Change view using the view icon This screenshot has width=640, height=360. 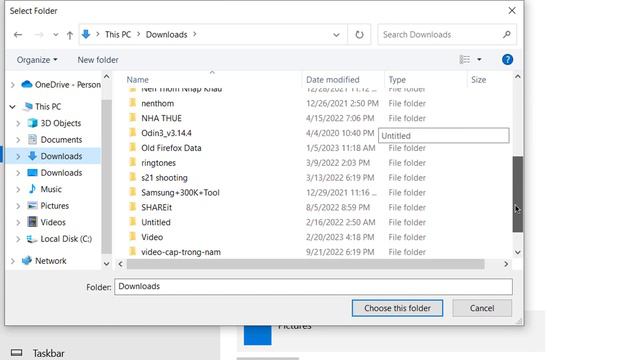coord(464,60)
